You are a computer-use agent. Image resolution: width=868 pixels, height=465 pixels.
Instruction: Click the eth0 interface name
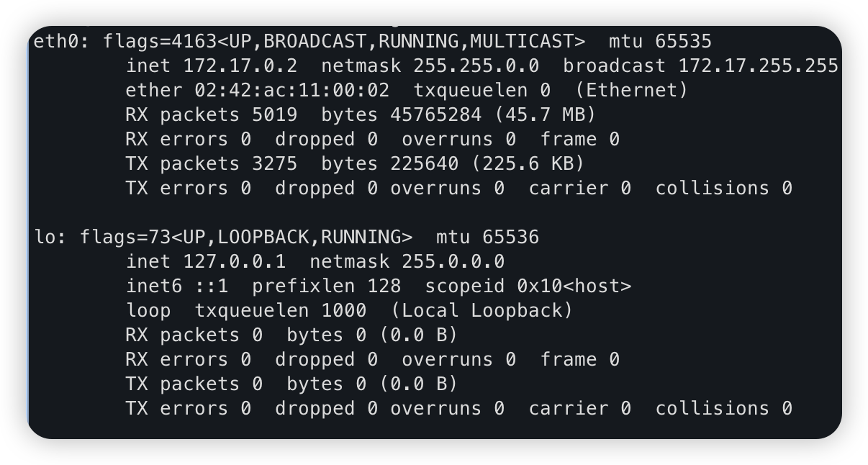point(57,41)
